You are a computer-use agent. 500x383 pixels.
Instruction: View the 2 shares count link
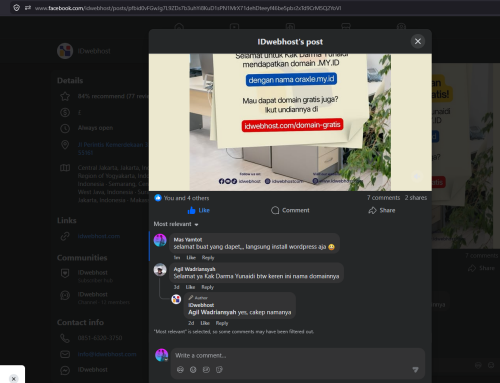coord(416,198)
